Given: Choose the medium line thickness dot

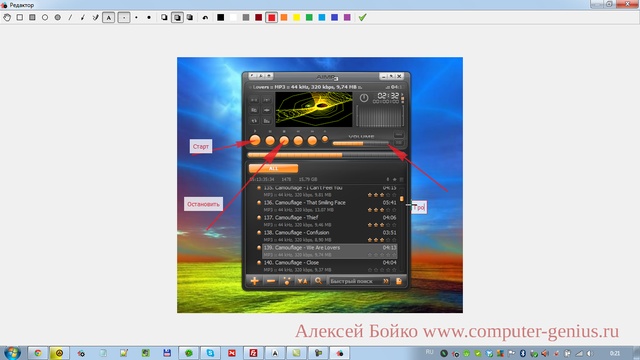Looking at the screenshot, I should [136, 18].
